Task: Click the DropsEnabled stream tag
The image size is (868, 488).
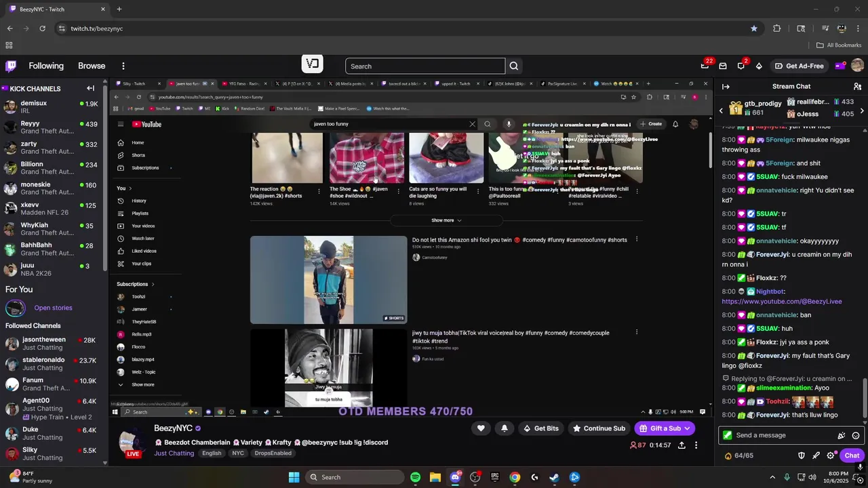Action: point(273,453)
